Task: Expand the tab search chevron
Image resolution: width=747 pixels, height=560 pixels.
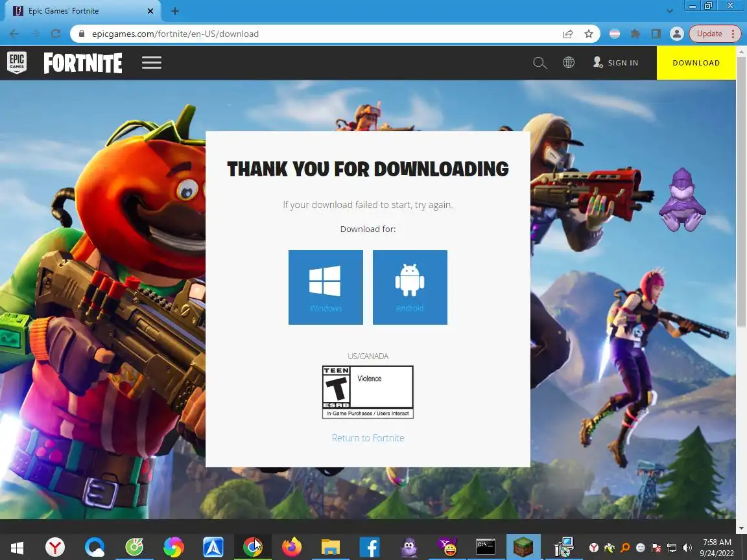Action: (x=669, y=11)
